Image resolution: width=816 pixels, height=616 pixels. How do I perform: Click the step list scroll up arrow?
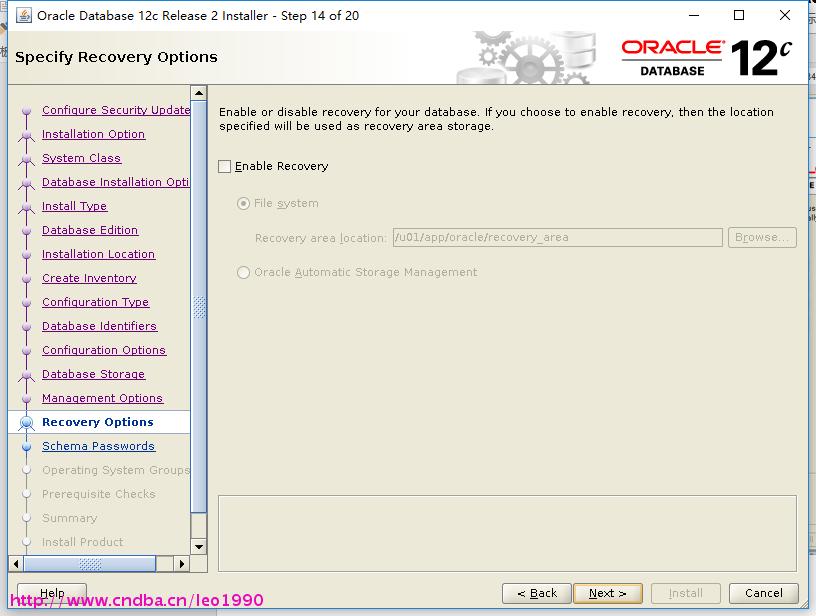coord(199,94)
